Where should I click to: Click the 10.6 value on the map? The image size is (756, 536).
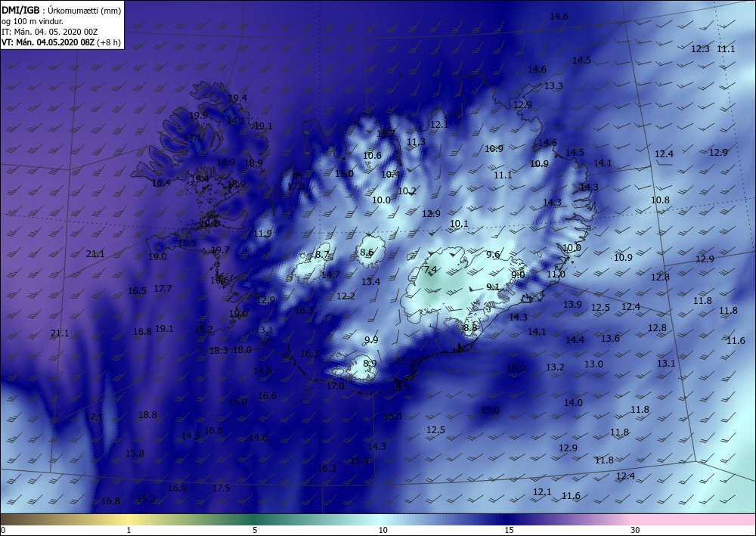tap(372, 155)
